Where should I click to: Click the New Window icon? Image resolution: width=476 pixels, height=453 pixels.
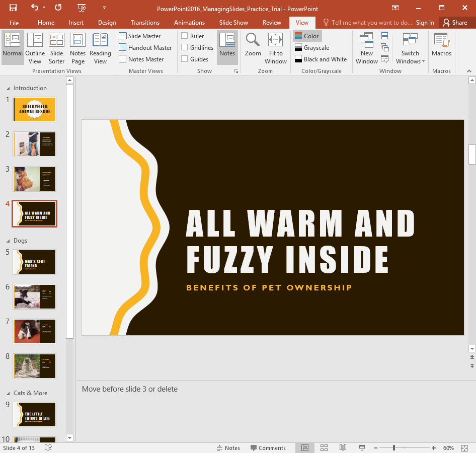(x=367, y=48)
